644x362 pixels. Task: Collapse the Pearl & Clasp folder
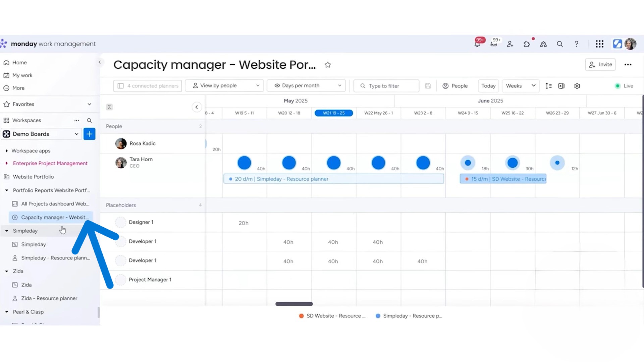pos(7,312)
